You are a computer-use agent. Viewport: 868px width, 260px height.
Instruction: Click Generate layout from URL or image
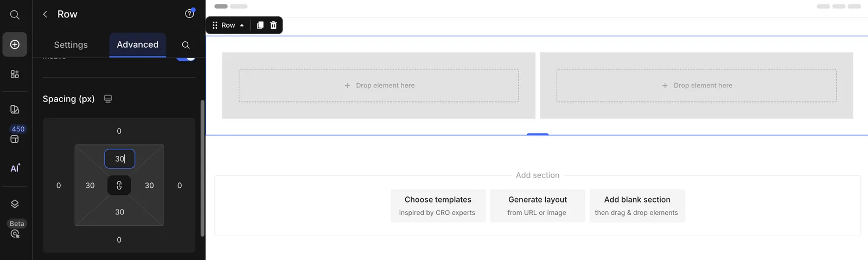[x=538, y=206]
